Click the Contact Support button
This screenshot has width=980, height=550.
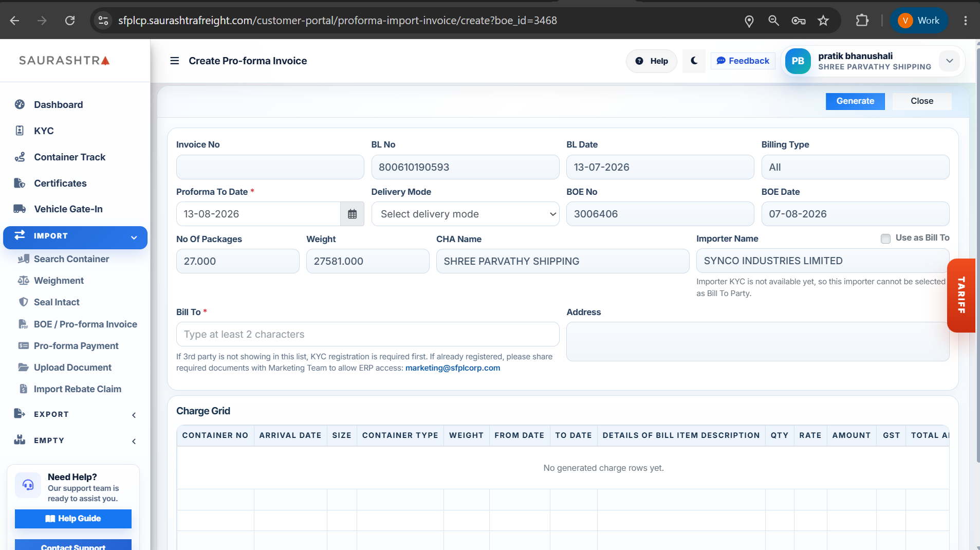tap(73, 545)
